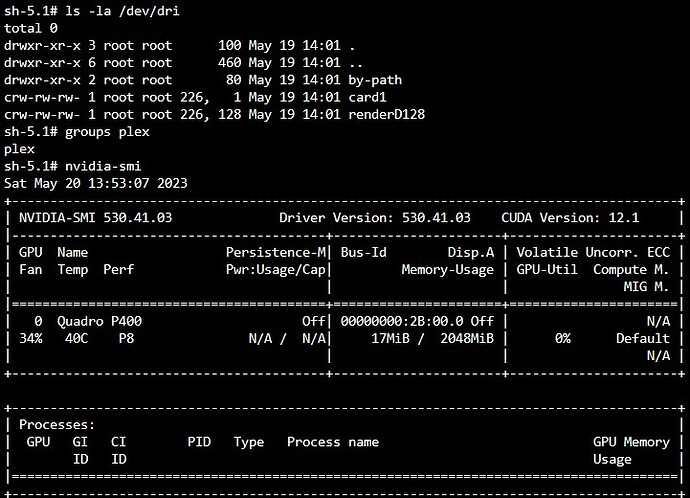
Task: Click 'Driver Version: 530.41.03' text
Action: (375, 218)
